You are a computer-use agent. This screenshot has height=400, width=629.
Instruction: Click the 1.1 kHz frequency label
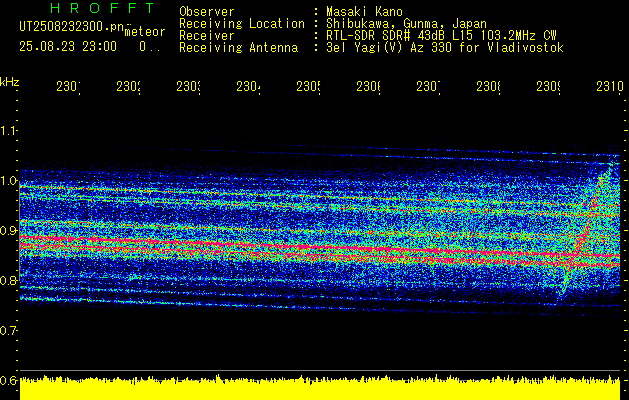tap(9, 131)
